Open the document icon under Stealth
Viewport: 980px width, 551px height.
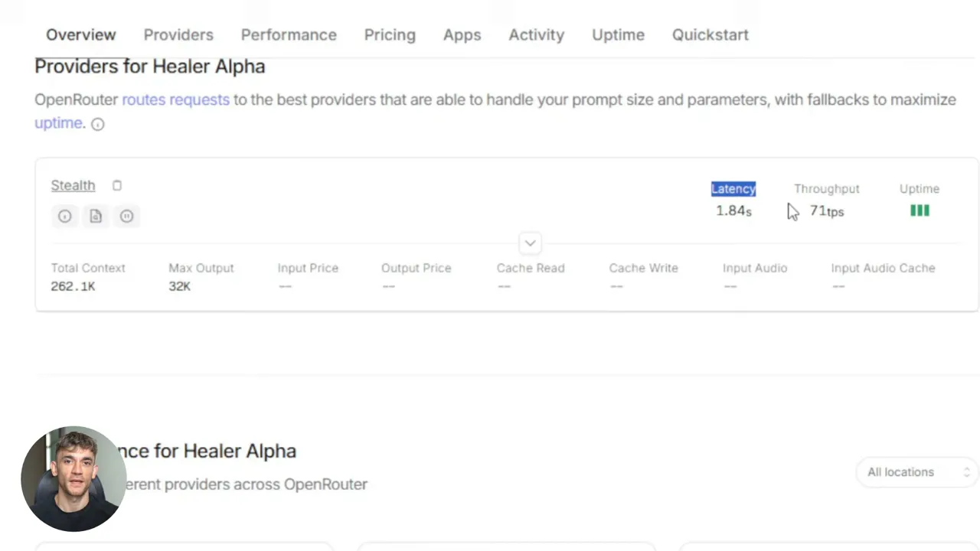click(x=96, y=216)
